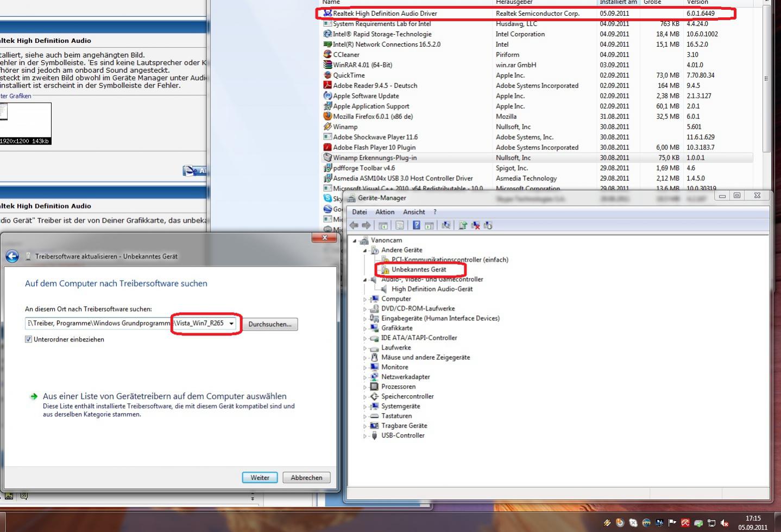Select Intel(R) Network Connections 16.5.2.0 row
Screen dimensions: 781x532
point(538,44)
